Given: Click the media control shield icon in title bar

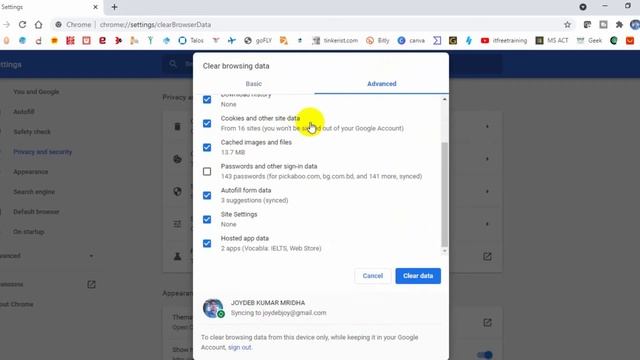Looking at the screenshot, I should (x=583, y=7).
